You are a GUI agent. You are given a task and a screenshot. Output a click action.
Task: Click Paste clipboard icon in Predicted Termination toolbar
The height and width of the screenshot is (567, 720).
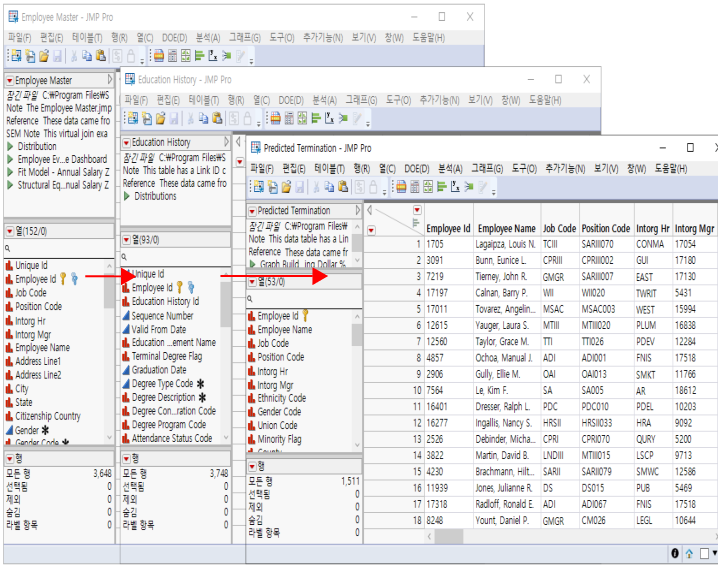coord(343,187)
